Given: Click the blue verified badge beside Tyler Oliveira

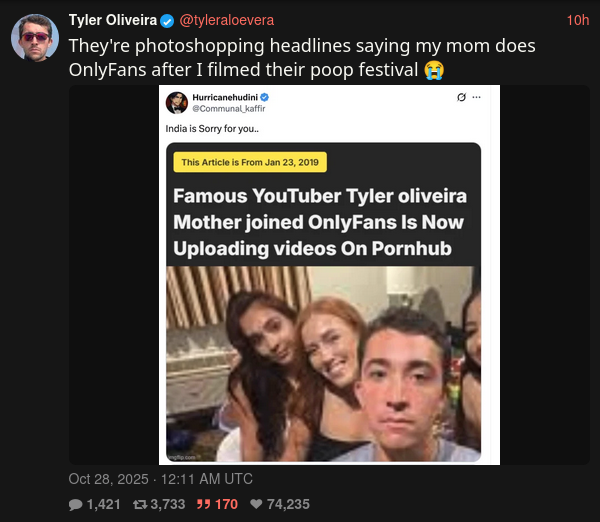Looking at the screenshot, I should (x=167, y=21).
